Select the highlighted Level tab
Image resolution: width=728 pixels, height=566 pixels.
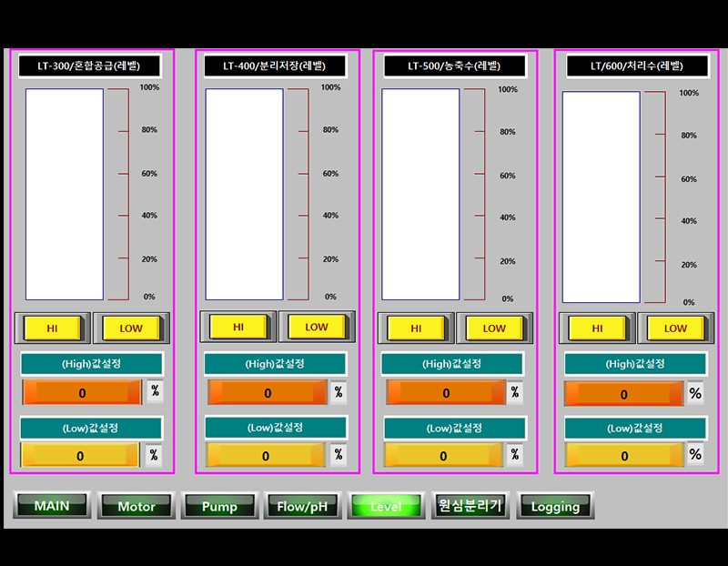coord(386,506)
